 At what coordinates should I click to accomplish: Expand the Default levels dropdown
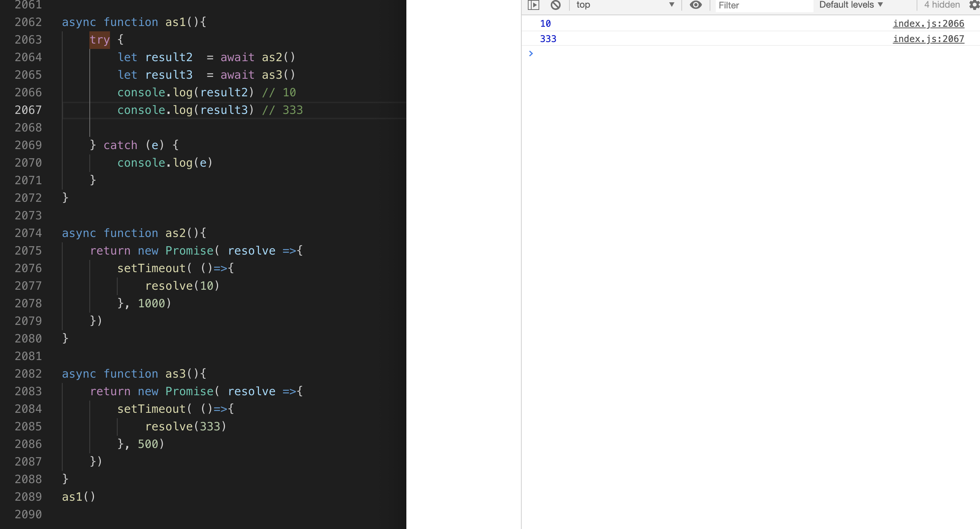point(851,5)
